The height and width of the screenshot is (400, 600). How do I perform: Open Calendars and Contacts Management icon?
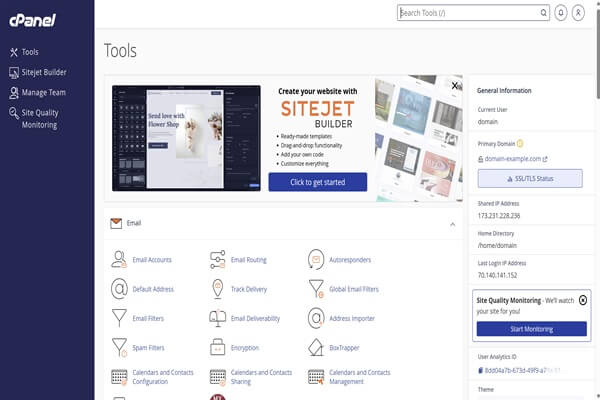(x=316, y=377)
